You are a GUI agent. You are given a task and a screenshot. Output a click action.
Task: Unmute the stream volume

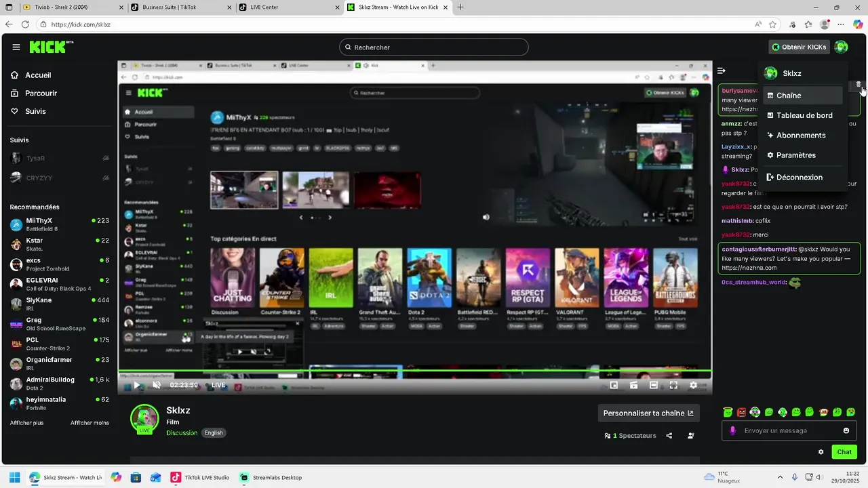[157, 385]
